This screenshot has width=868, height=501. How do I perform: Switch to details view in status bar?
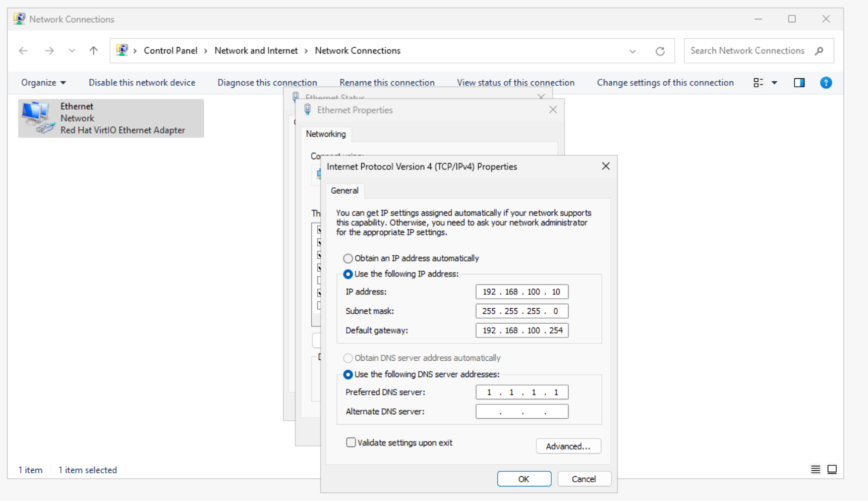point(815,469)
